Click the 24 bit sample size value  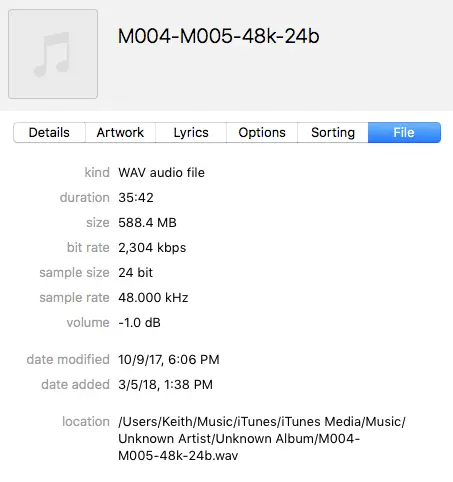136,273
